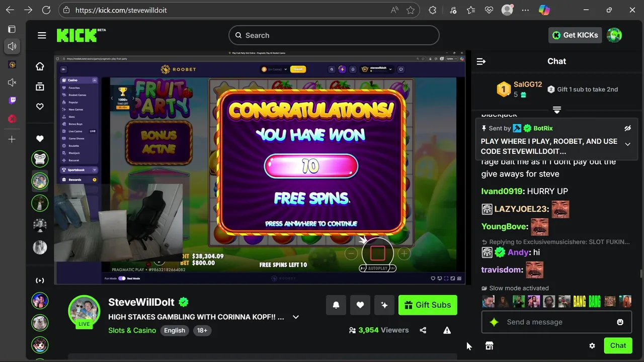Open the Browse icon in Kick sidebar
This screenshot has height=362, width=644.
[x=40, y=86]
